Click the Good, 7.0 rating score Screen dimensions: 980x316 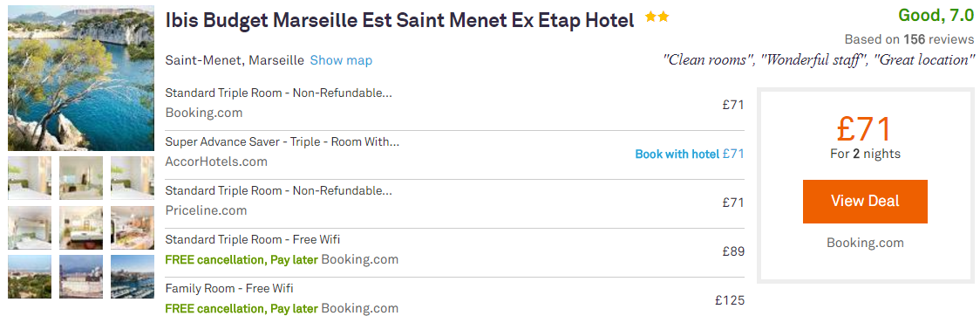pos(936,15)
